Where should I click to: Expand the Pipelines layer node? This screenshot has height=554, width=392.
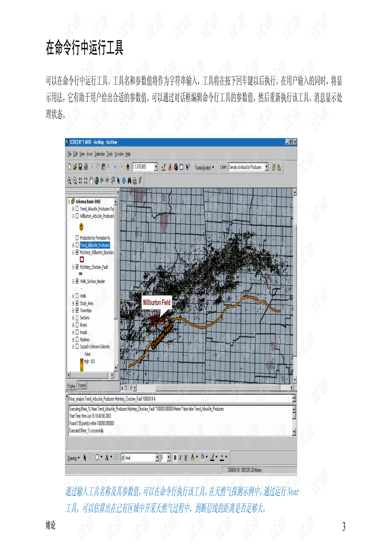point(73,340)
